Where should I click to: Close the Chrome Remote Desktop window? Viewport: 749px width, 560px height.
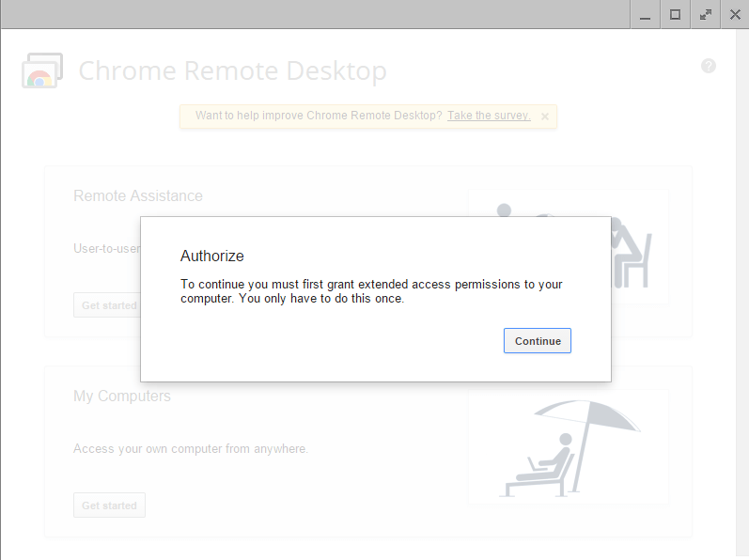click(735, 15)
